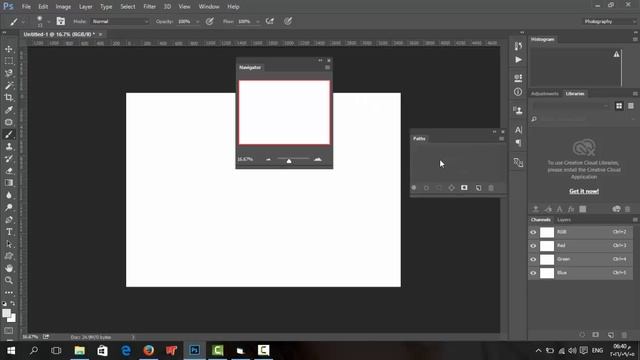This screenshot has width=640, height=360.
Task: Select the Spot Healing Brush tool
Action: tap(9, 122)
